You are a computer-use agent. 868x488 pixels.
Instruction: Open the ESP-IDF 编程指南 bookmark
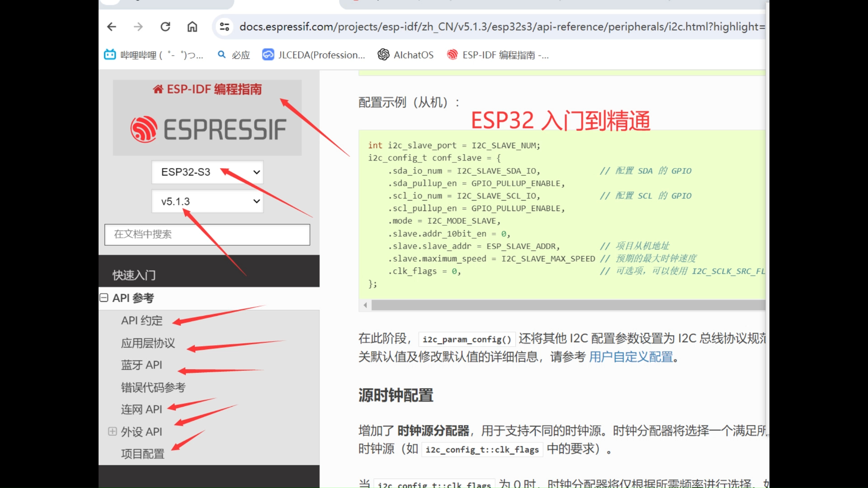(498, 55)
